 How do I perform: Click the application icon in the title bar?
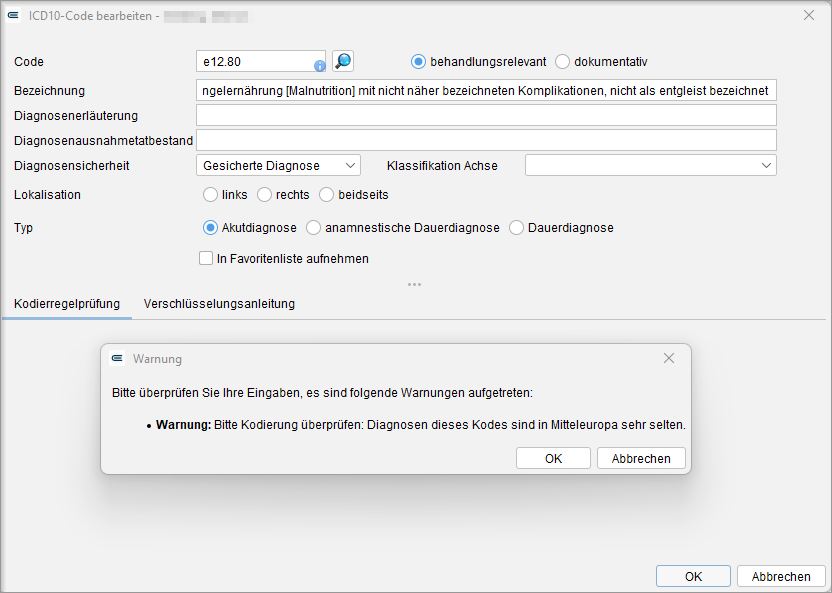[14, 16]
